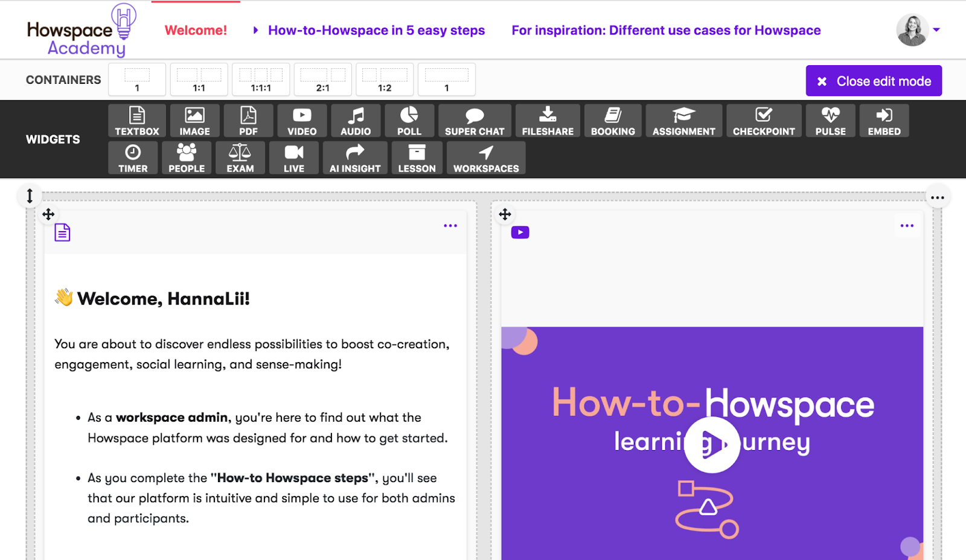Image resolution: width=966 pixels, height=560 pixels.
Task: Add a Booking widget
Action: coord(613,121)
